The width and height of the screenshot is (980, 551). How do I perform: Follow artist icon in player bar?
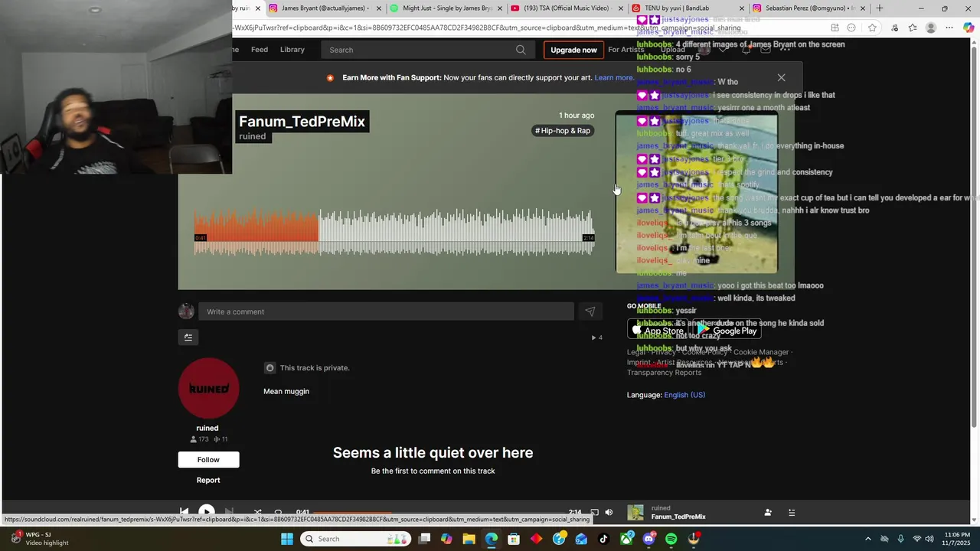pos(768,513)
